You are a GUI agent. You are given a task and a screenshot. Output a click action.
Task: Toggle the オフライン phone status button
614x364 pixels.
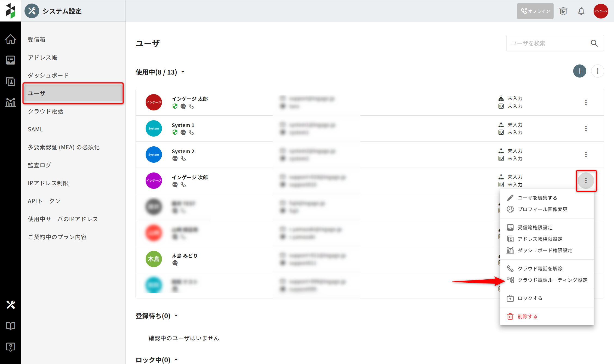[x=535, y=11]
